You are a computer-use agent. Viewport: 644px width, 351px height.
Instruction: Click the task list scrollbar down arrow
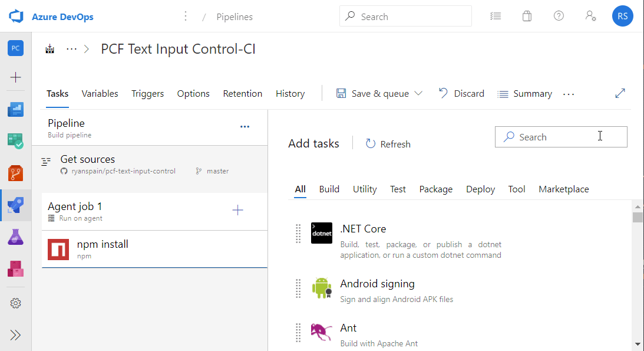(638, 345)
